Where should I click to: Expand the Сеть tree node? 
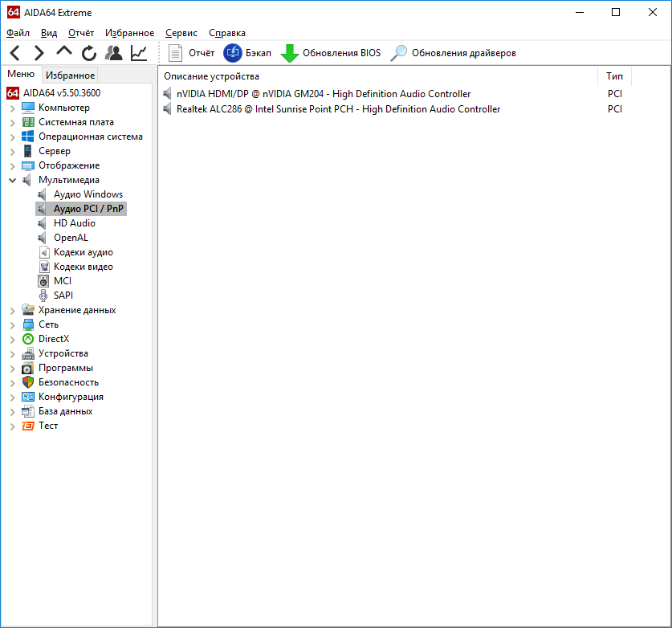click(x=12, y=325)
